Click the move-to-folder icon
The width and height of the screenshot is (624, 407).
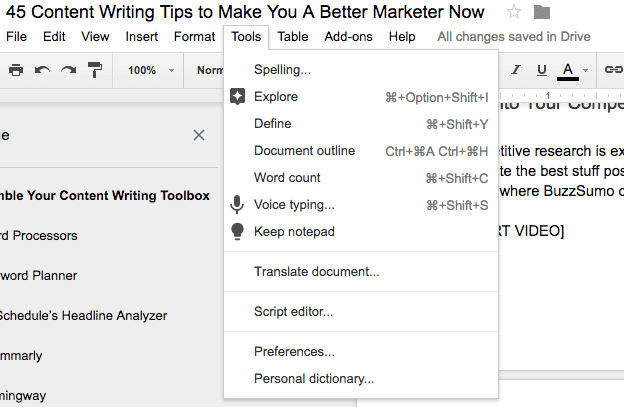(542, 12)
